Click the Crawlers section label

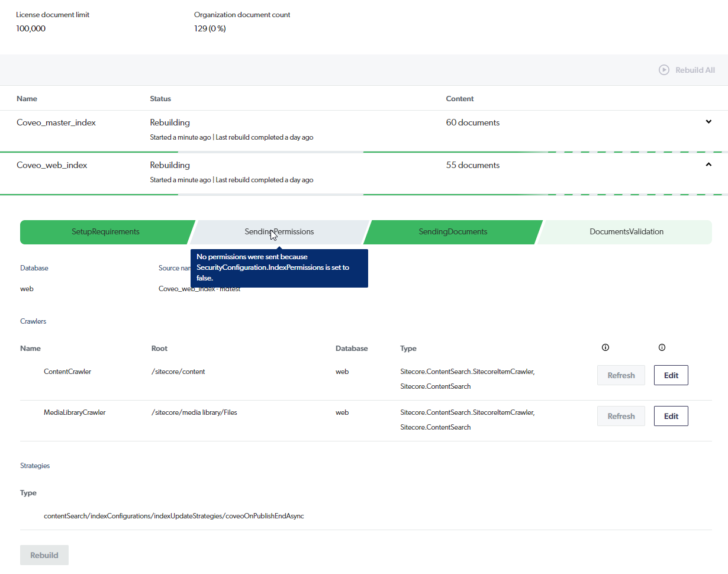(x=33, y=321)
